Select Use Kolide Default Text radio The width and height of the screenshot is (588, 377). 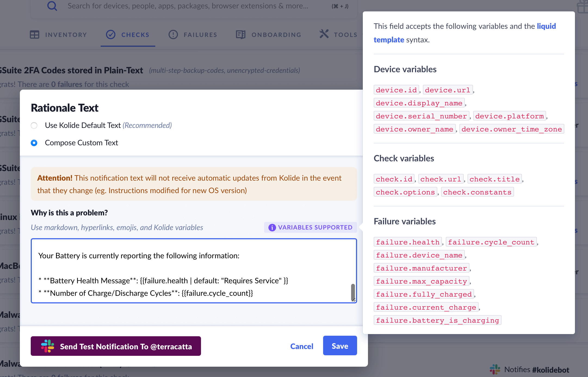(x=34, y=125)
